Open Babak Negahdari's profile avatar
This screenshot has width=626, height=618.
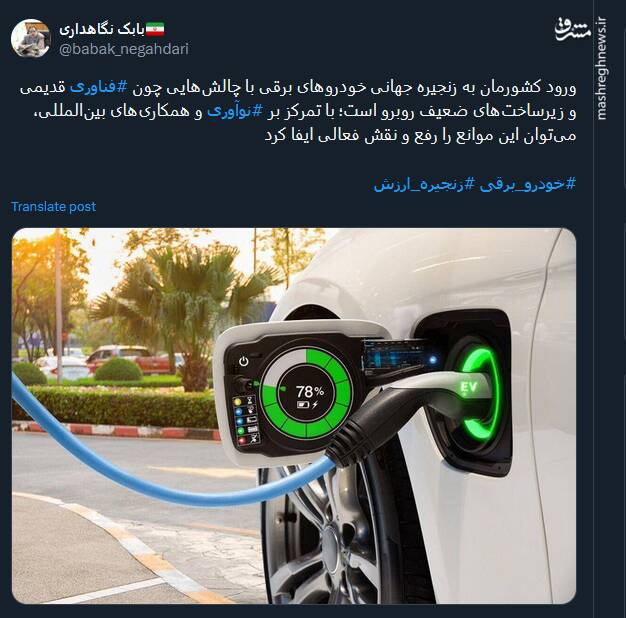click(x=31, y=38)
